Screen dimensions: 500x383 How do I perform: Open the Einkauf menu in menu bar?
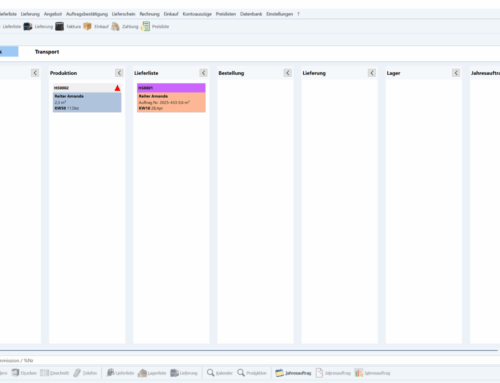171,14
